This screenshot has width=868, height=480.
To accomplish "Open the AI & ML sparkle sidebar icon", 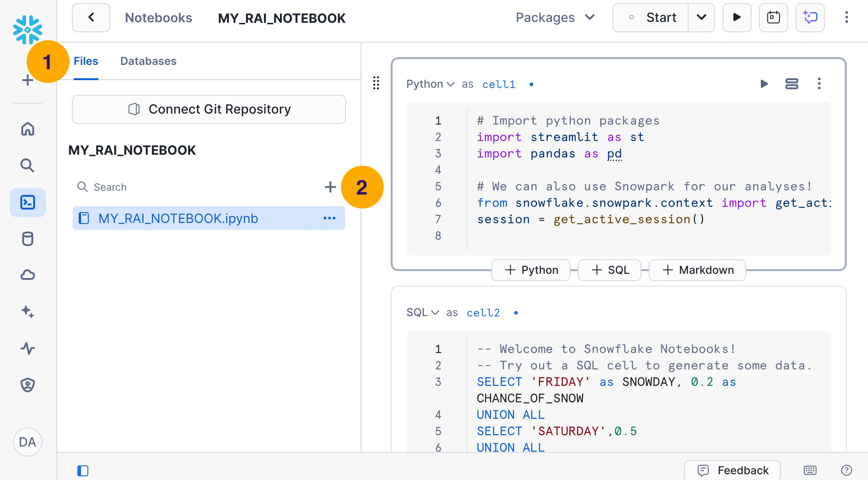I will tap(28, 312).
